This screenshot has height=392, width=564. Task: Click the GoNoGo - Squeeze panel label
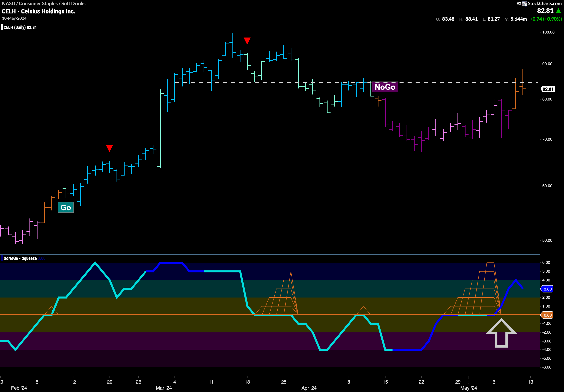(x=20, y=258)
